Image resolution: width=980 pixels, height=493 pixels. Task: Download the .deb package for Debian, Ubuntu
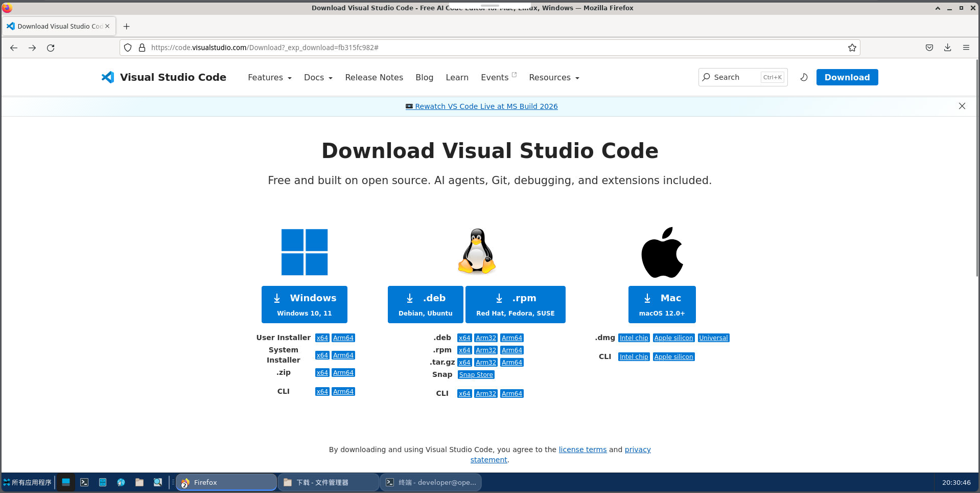coord(426,304)
